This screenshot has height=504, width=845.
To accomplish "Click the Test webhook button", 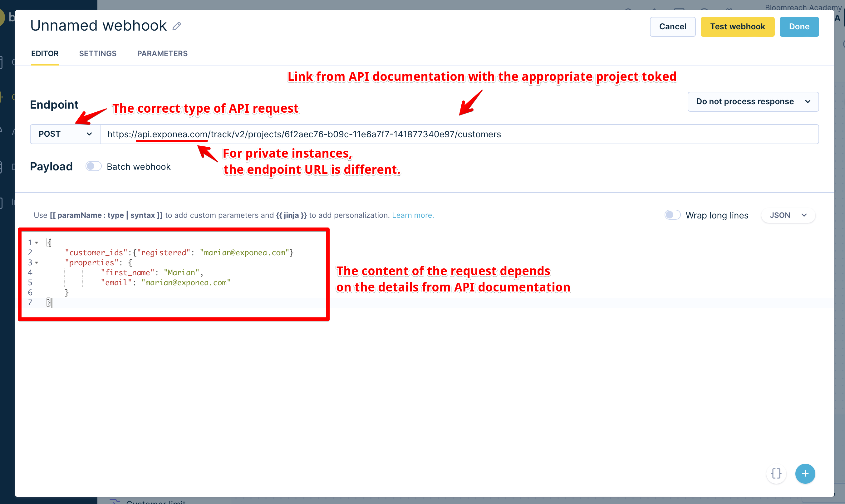I will (737, 27).
